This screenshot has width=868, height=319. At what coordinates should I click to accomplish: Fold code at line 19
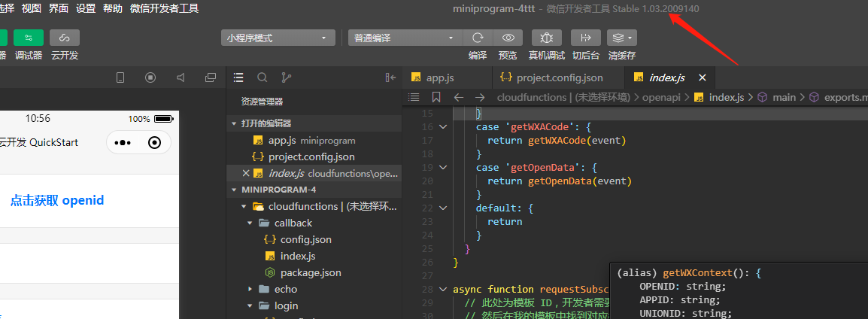443,167
